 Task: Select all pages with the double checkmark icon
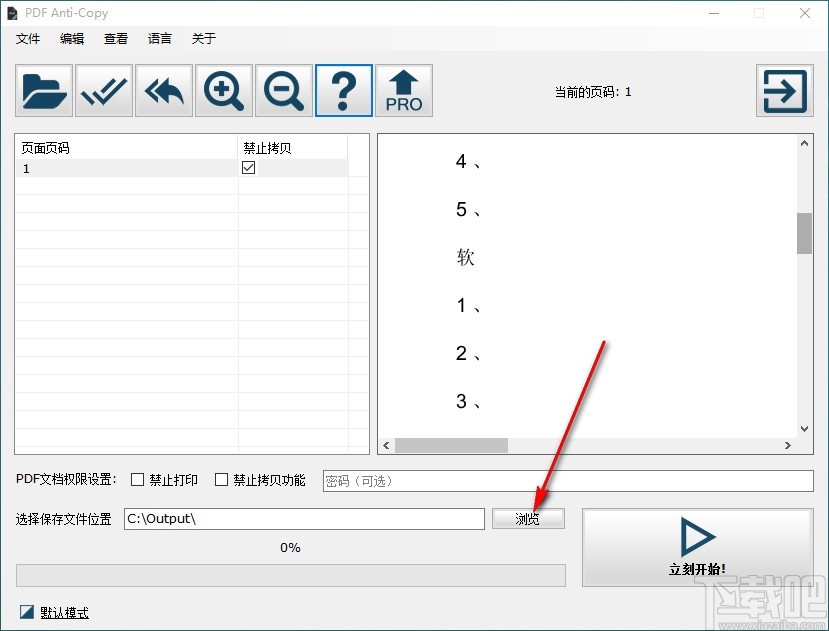point(103,90)
